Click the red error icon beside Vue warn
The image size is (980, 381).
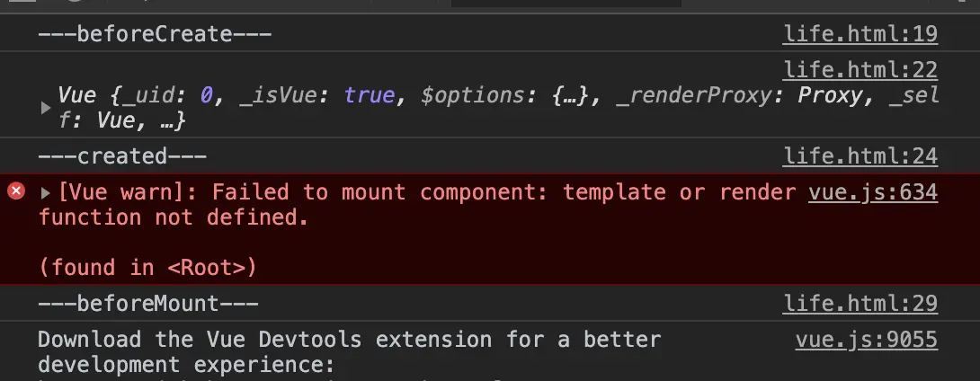(x=15, y=191)
